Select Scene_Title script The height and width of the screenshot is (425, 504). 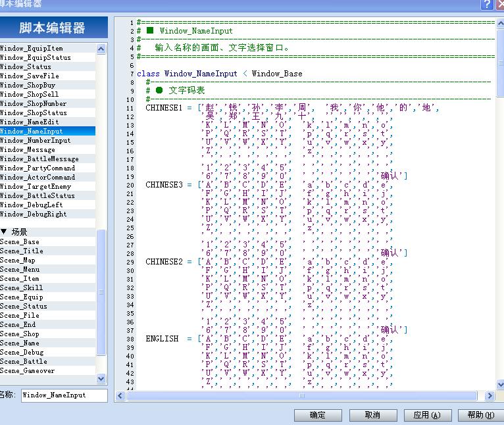pyautogui.click(x=47, y=251)
